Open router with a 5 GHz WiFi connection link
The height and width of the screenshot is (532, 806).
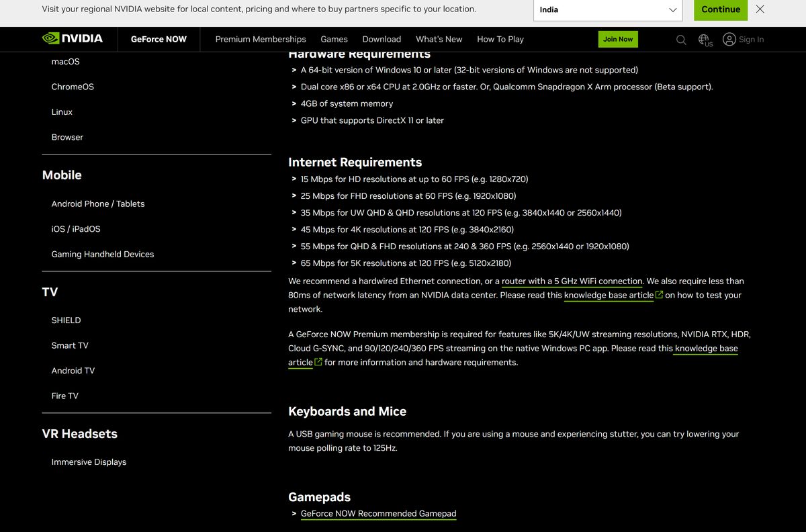[572, 281]
